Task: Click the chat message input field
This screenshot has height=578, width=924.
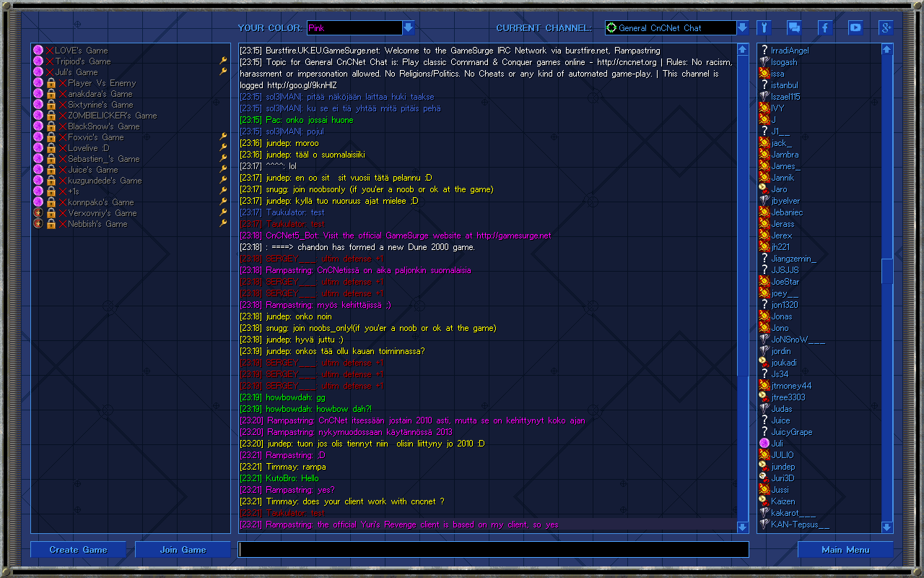Action: 494,550
